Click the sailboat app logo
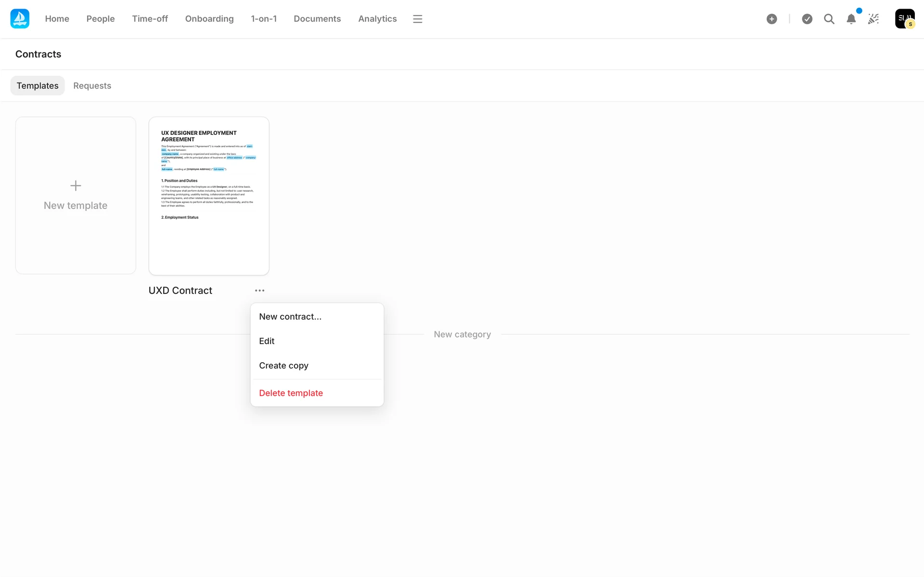This screenshot has height=578, width=924. (x=20, y=19)
